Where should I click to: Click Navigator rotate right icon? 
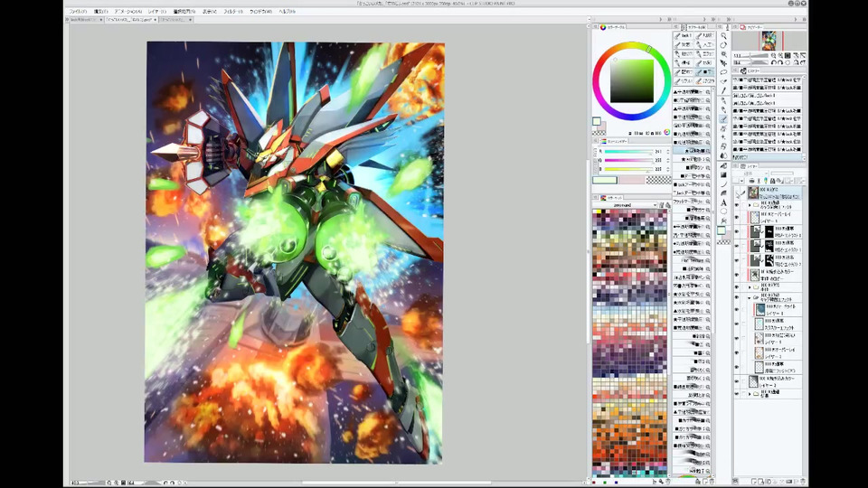[x=780, y=62]
